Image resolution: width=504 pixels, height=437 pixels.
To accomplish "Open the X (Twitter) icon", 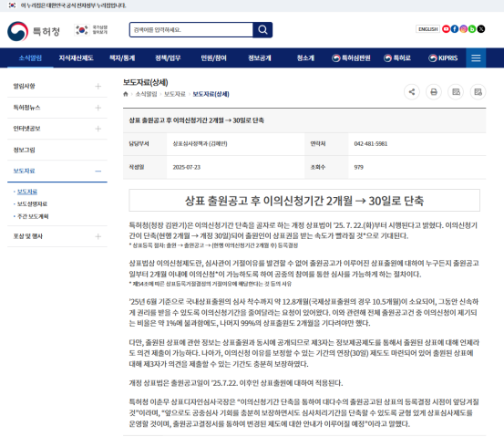I will pyautogui.click(x=481, y=29).
